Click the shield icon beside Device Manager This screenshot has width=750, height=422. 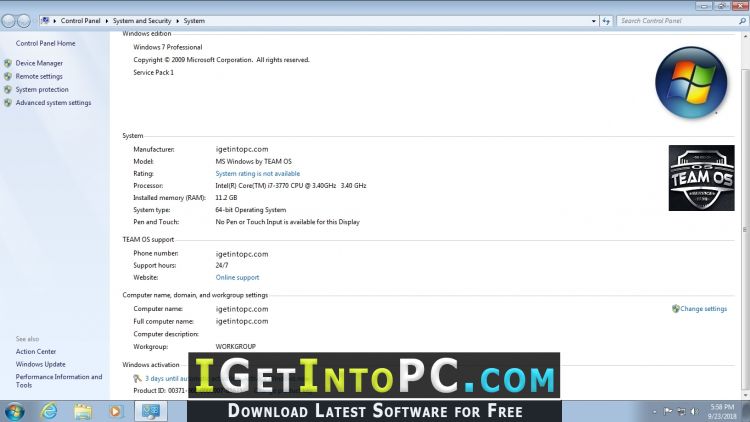(8, 63)
